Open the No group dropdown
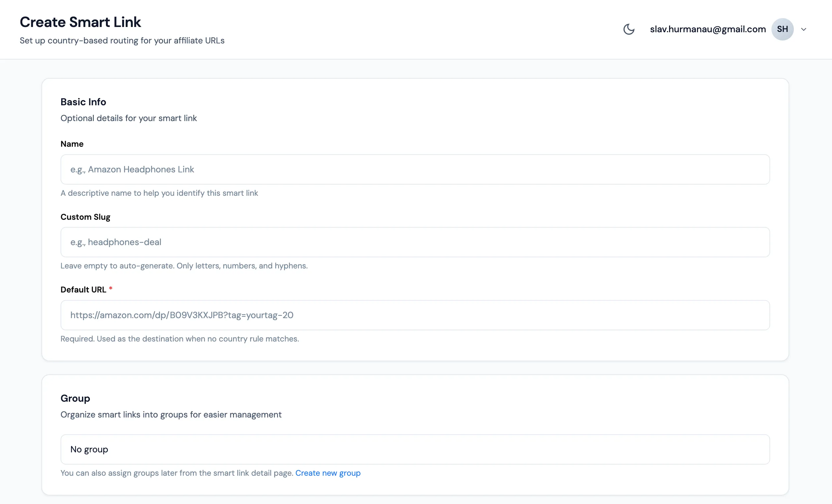The height and width of the screenshot is (504, 832). [415, 449]
